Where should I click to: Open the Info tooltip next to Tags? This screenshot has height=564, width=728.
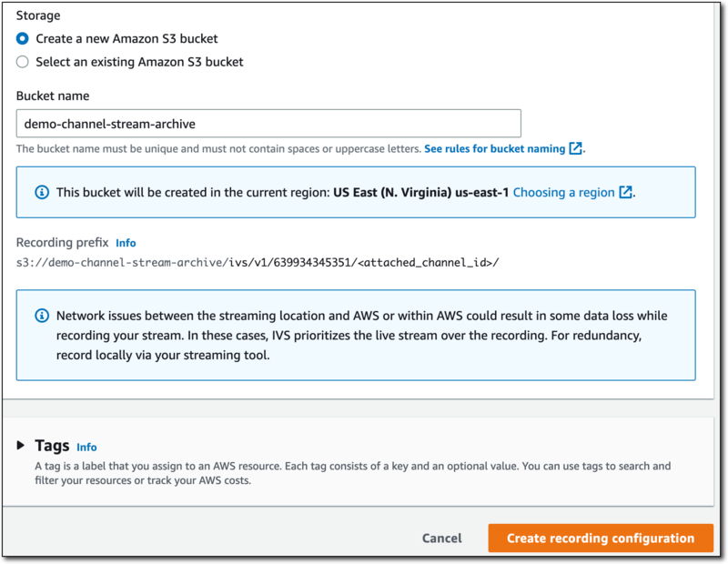[x=86, y=448]
